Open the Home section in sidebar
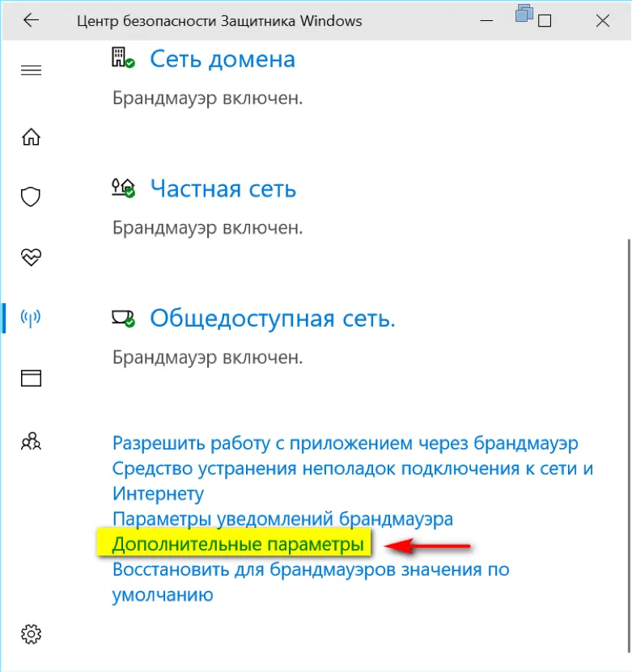The image size is (632, 672). click(x=31, y=137)
